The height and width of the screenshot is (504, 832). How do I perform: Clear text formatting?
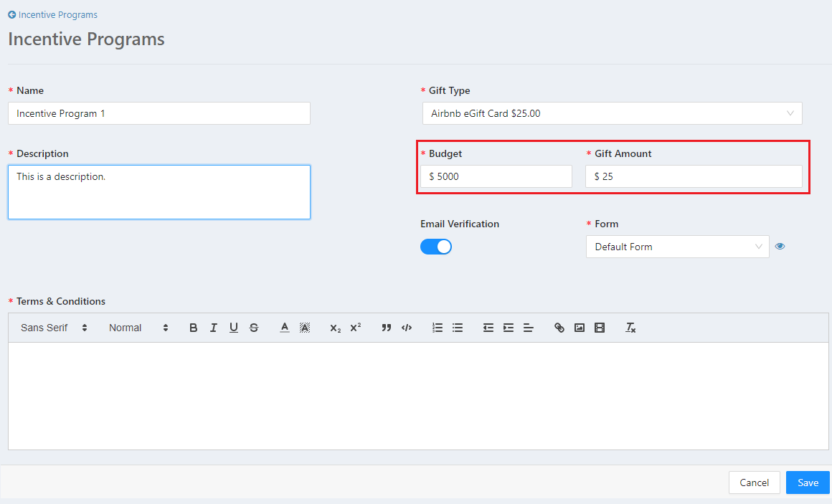630,328
